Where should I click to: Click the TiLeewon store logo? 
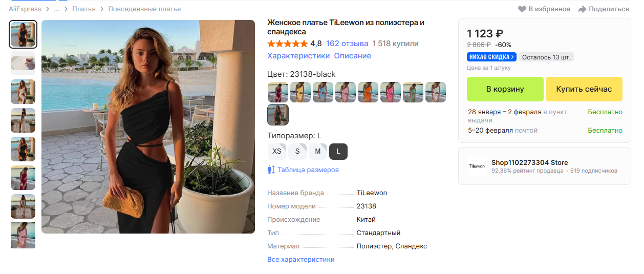[477, 166]
